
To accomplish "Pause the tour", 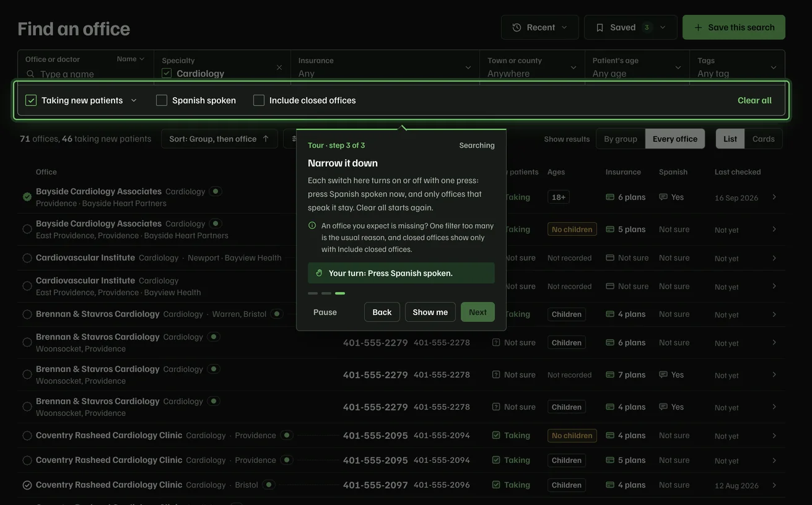I will pyautogui.click(x=325, y=312).
